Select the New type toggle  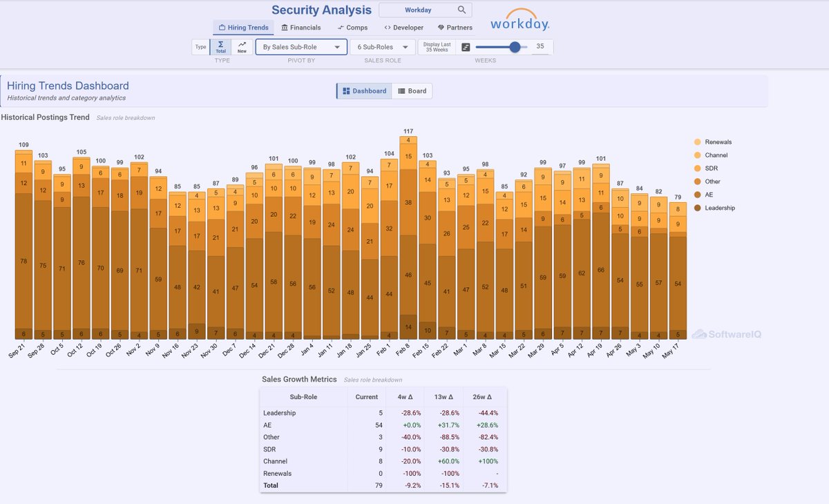point(242,47)
